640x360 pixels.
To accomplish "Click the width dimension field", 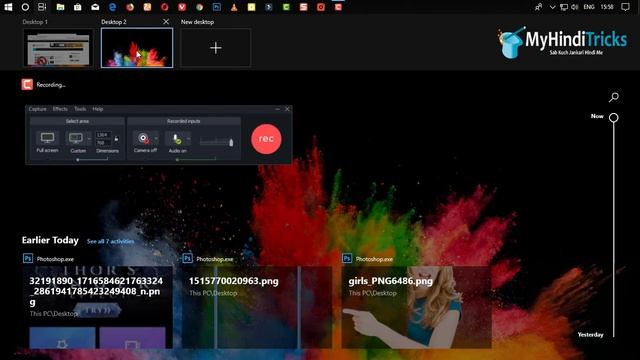I will (103, 135).
